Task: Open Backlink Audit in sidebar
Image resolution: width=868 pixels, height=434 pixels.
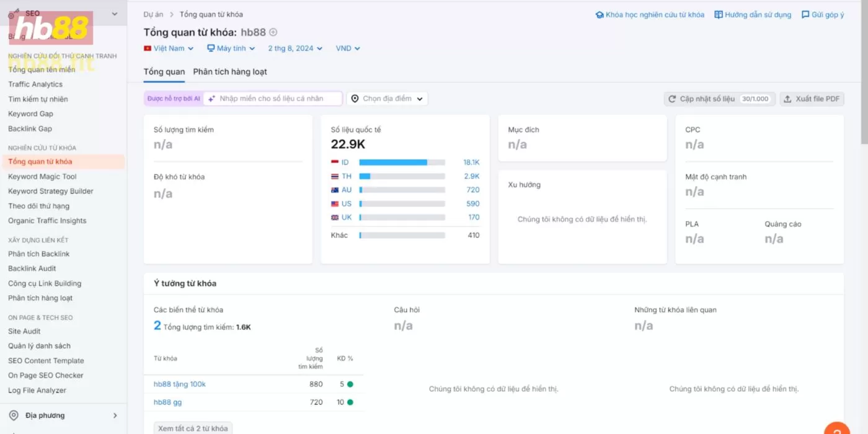Action: [32, 268]
